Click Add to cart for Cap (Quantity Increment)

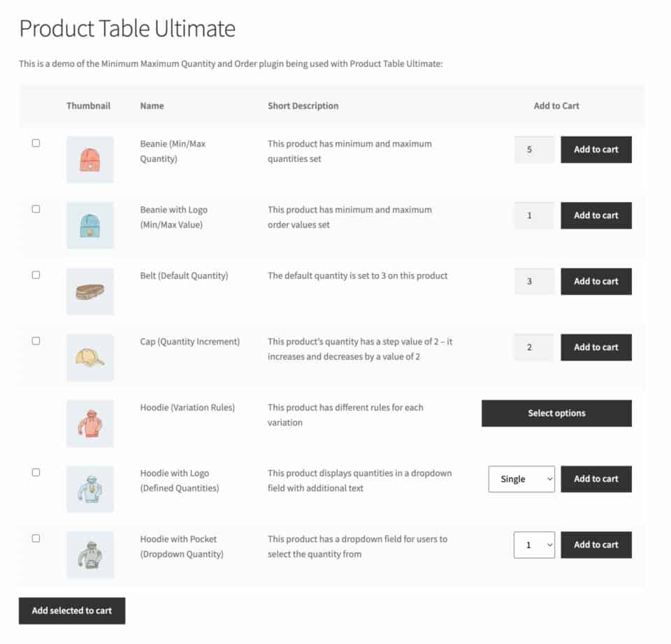(596, 347)
